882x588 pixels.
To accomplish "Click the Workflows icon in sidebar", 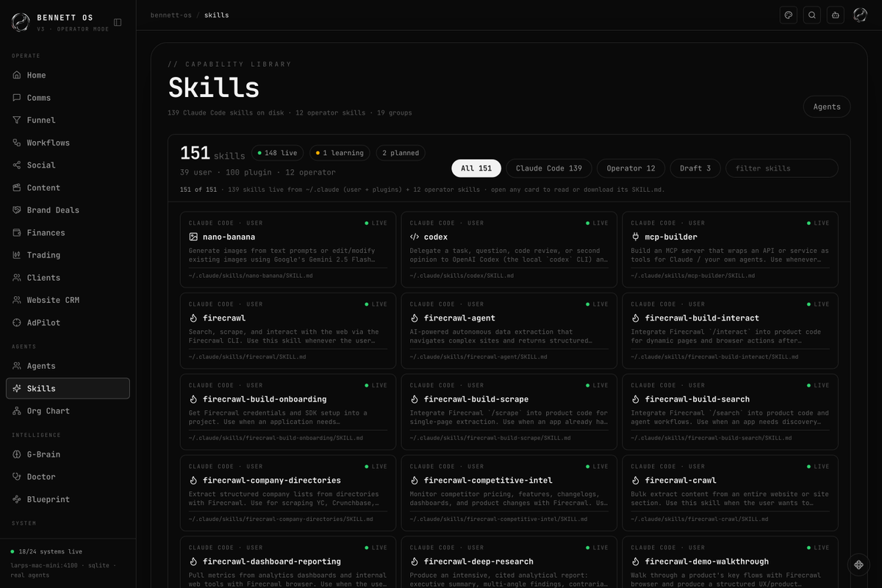I will (x=17, y=143).
